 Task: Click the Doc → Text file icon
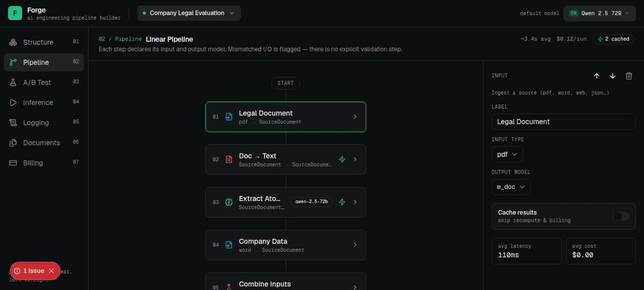pos(229,159)
